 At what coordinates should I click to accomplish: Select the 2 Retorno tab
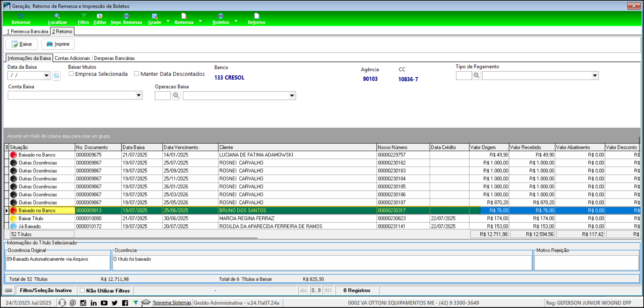tap(62, 31)
